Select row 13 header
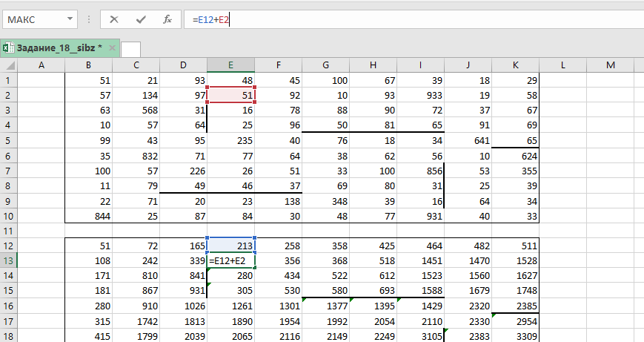 [x=8, y=260]
